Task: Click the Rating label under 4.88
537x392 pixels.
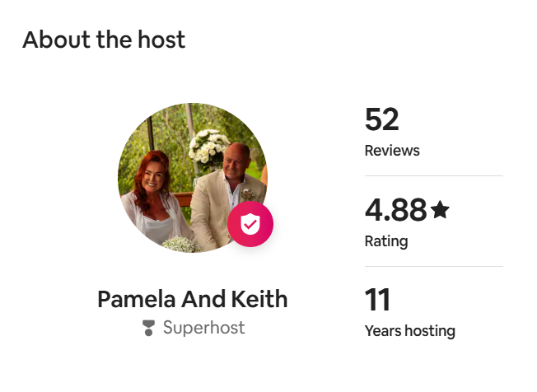Action: point(385,241)
